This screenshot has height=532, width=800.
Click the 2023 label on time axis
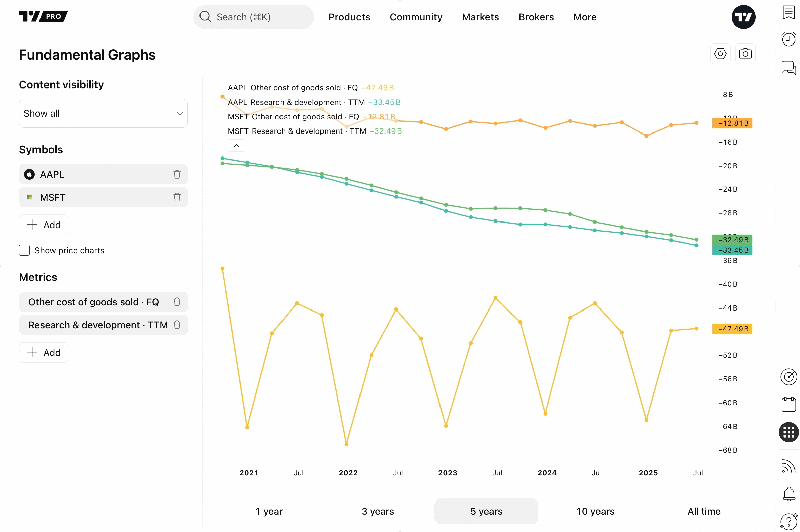click(447, 473)
